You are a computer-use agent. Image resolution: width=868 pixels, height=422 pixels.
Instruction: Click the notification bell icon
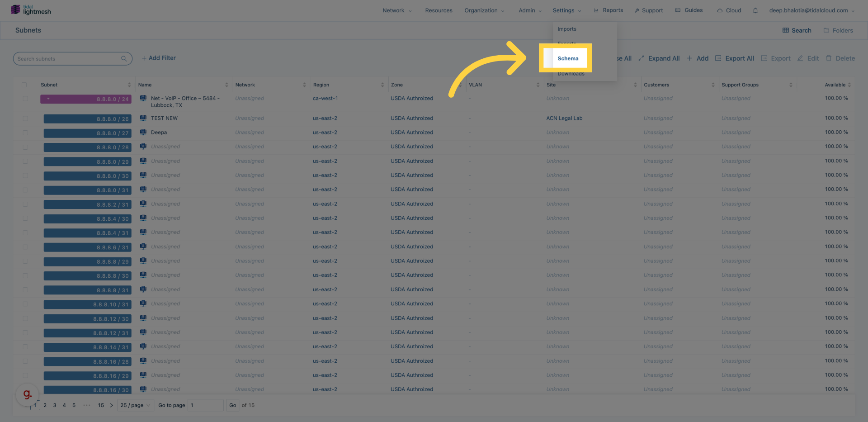pyautogui.click(x=755, y=10)
